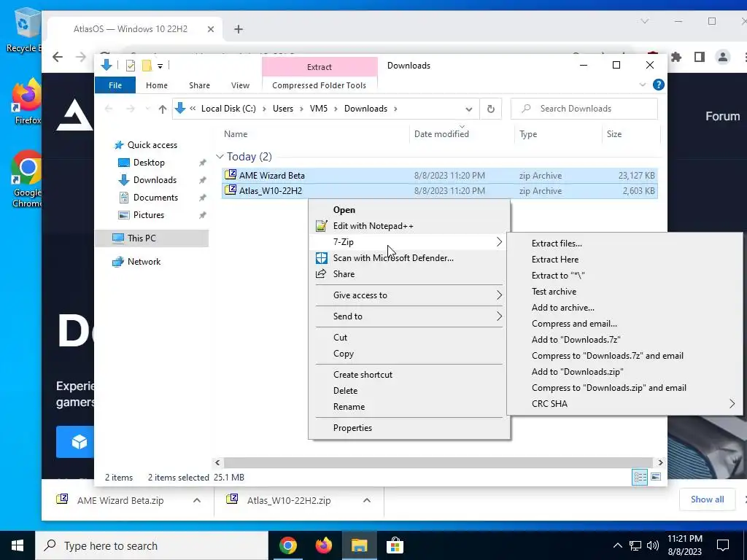Click the Search Downloads field
Image resolution: width=747 pixels, height=560 pixels.
pos(584,109)
